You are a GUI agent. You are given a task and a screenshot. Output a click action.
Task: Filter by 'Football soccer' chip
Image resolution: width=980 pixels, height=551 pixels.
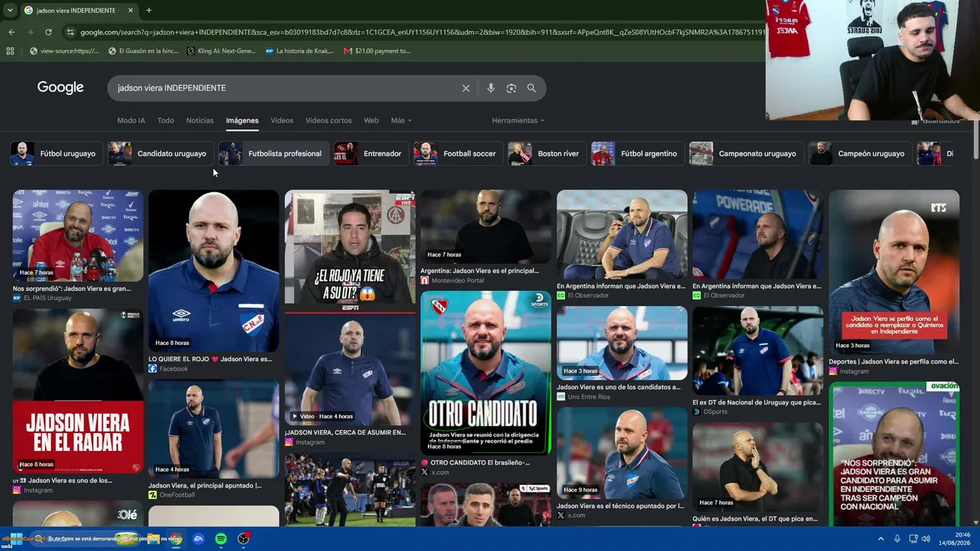[x=457, y=154]
